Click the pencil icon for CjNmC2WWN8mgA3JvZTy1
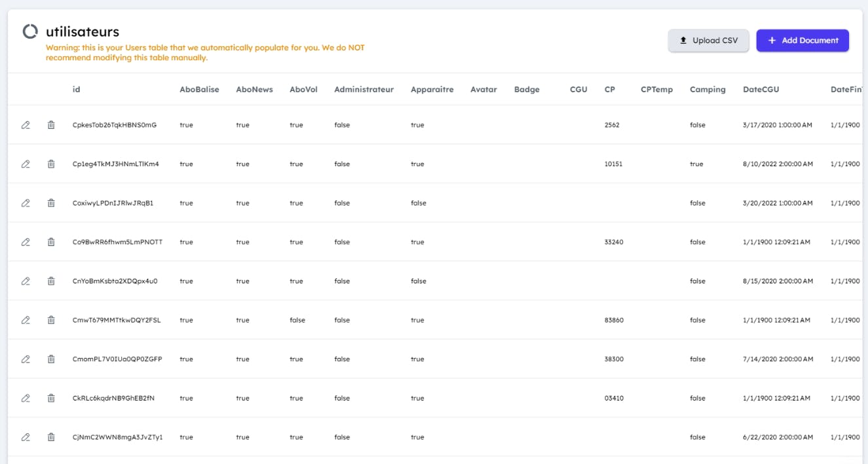Screen dimensions: 868x464 click(26, 437)
